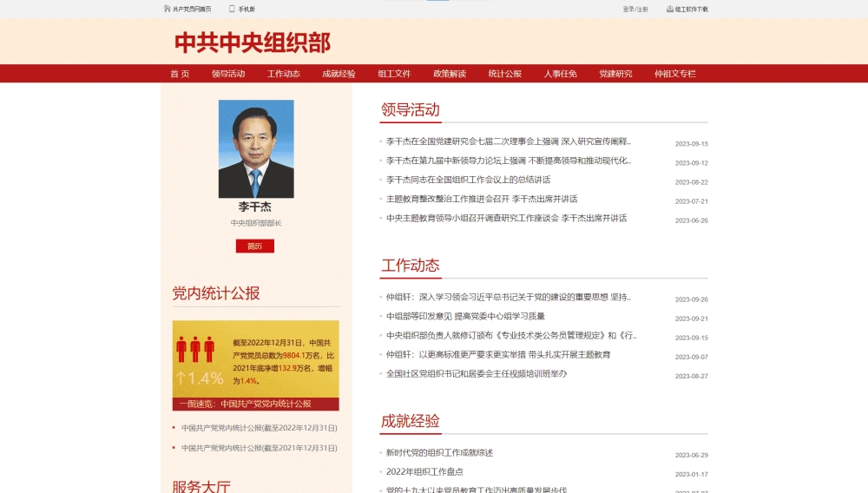
Task: Click the 党内统计公报 sidebar heading
Action: 216,293
